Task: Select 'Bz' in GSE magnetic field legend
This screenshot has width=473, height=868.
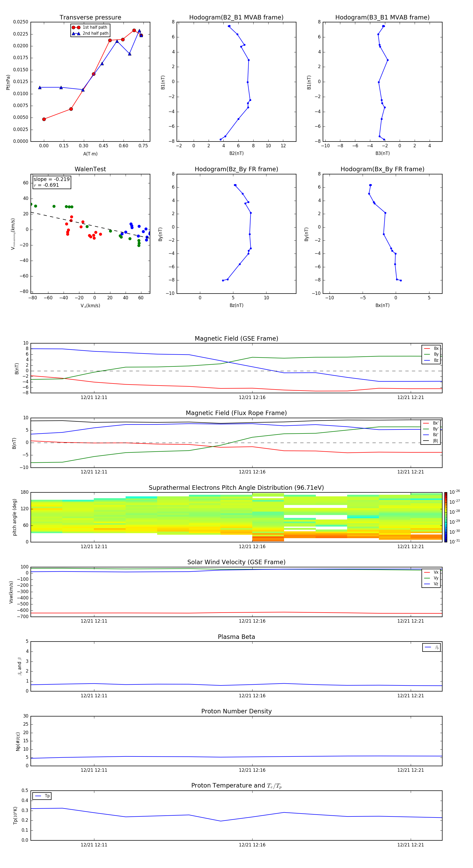Action: click(x=431, y=360)
